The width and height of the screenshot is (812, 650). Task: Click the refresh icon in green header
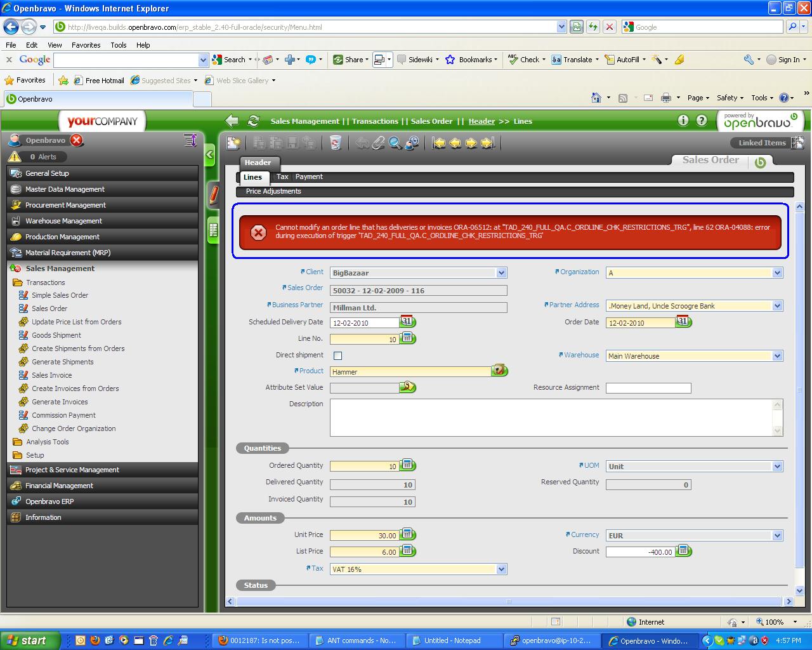click(x=254, y=121)
